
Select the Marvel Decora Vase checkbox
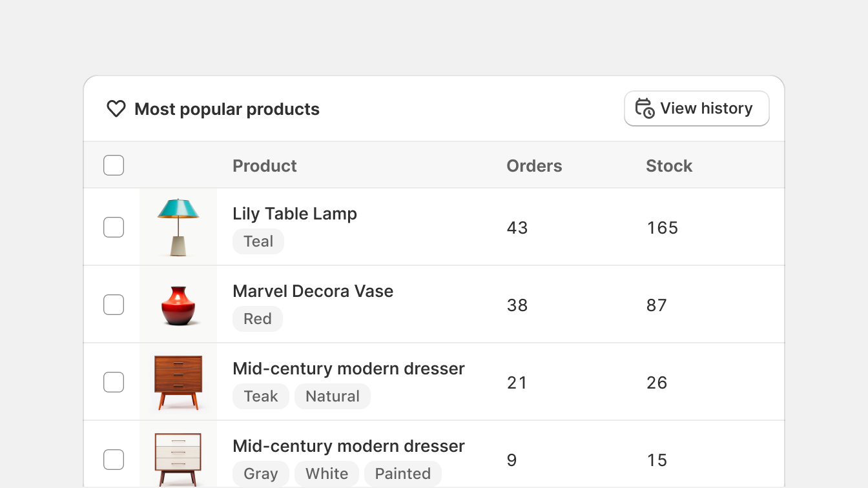pyautogui.click(x=114, y=305)
